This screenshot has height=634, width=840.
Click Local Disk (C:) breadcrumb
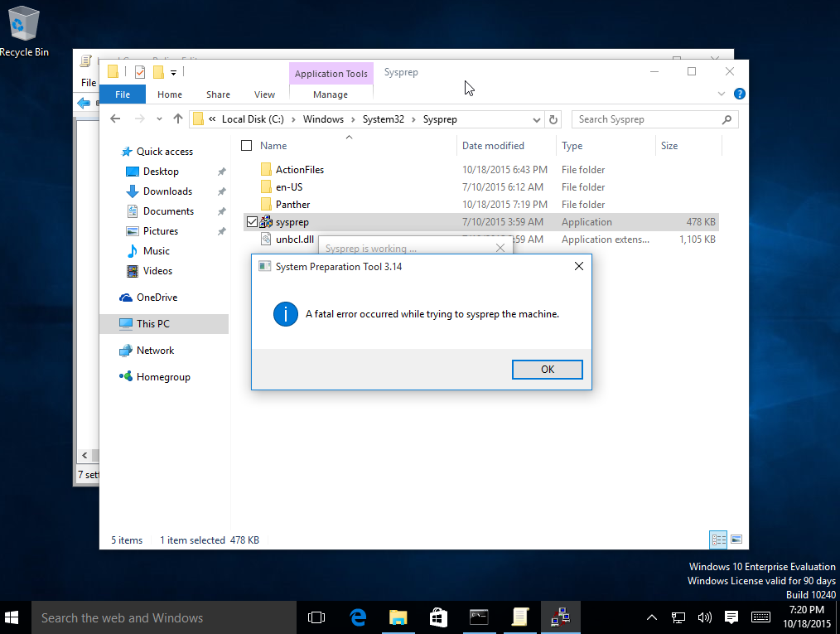pos(253,119)
